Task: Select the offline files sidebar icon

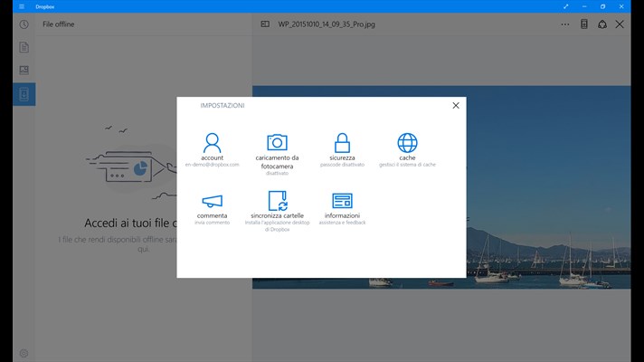Action: point(24,94)
